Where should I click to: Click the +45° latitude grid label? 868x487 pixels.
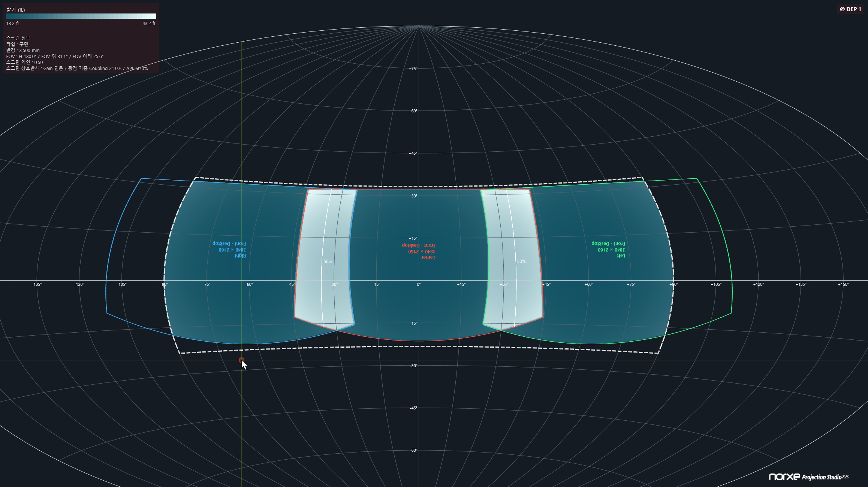tap(413, 153)
